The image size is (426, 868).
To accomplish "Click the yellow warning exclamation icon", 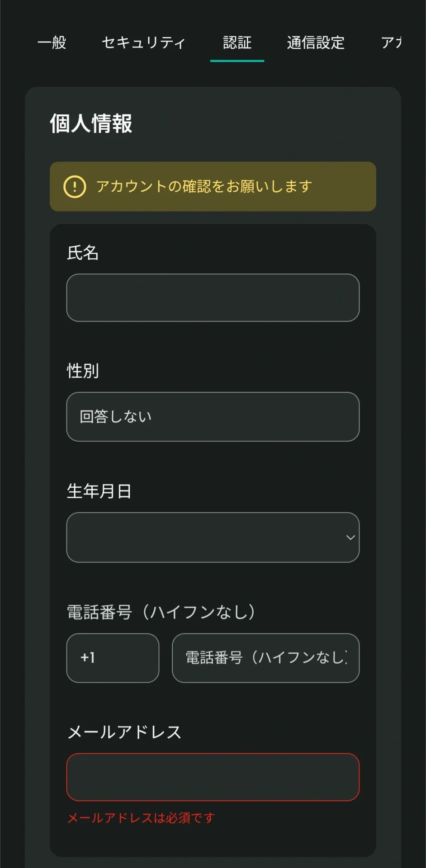I will click(75, 187).
